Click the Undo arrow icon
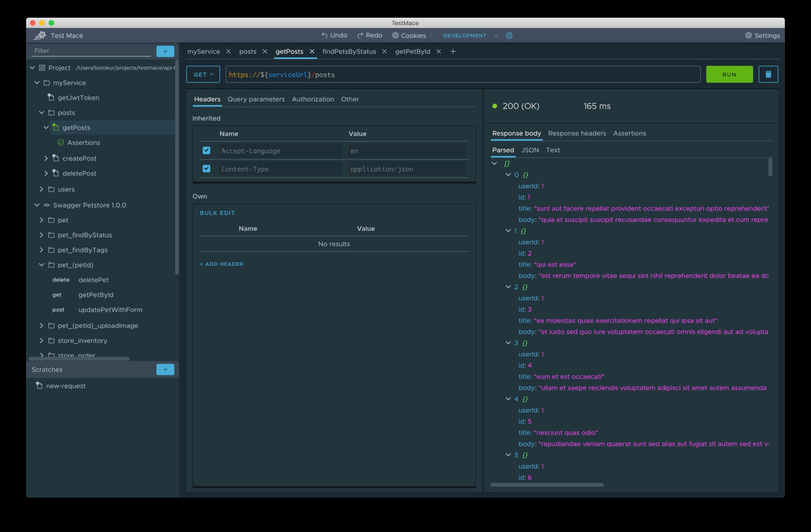 [324, 35]
